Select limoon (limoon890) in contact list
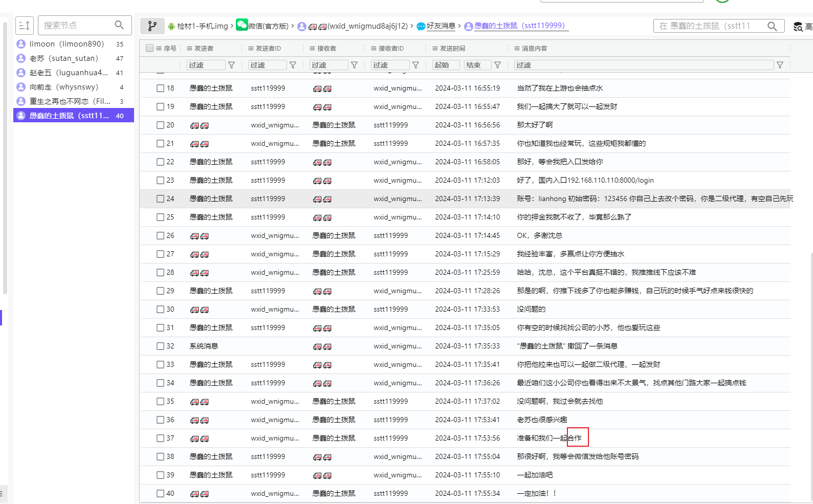The width and height of the screenshot is (813, 504). [67, 44]
